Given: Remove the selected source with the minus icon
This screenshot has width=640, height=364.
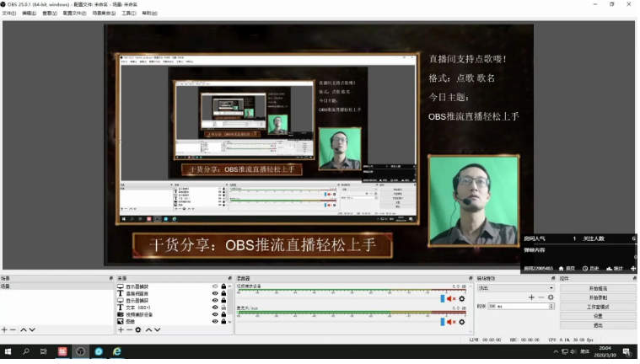Looking at the screenshot, I should click(129, 329).
